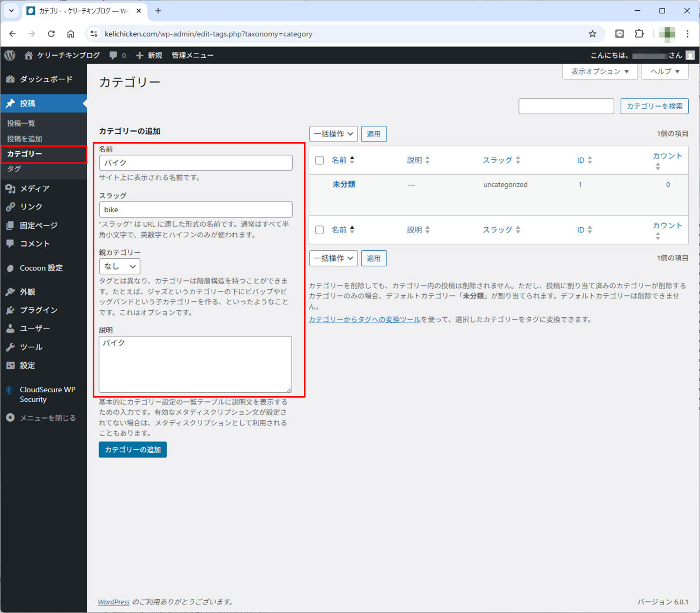Screen dimensions: 700x613
Task: Open プラグイン plug icon in sidebar
Action: [x=10, y=310]
